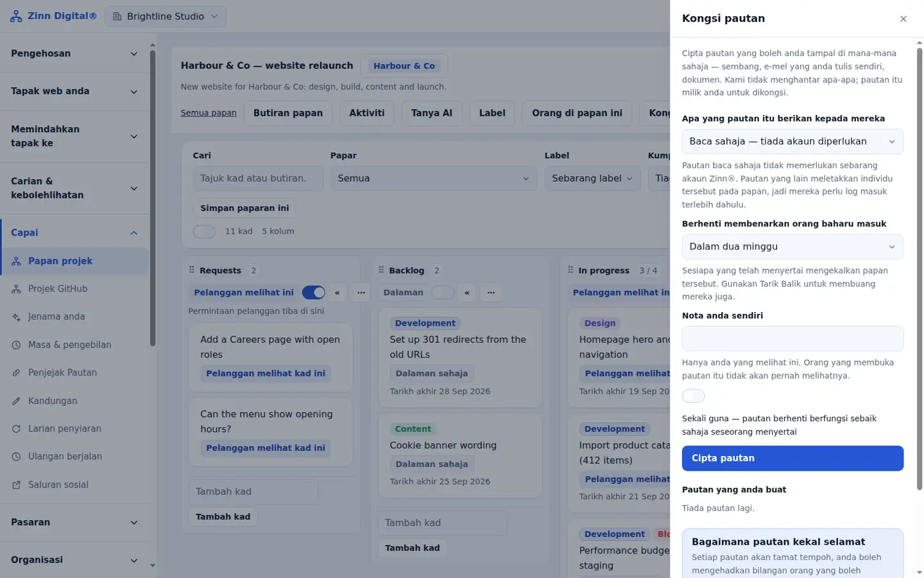Click the Penjejak Pautan link icon
Image resolution: width=924 pixels, height=578 pixels.
16,372
